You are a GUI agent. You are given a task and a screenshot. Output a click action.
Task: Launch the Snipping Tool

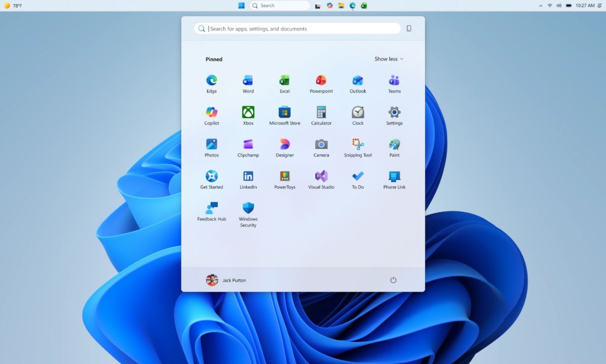coord(358,148)
